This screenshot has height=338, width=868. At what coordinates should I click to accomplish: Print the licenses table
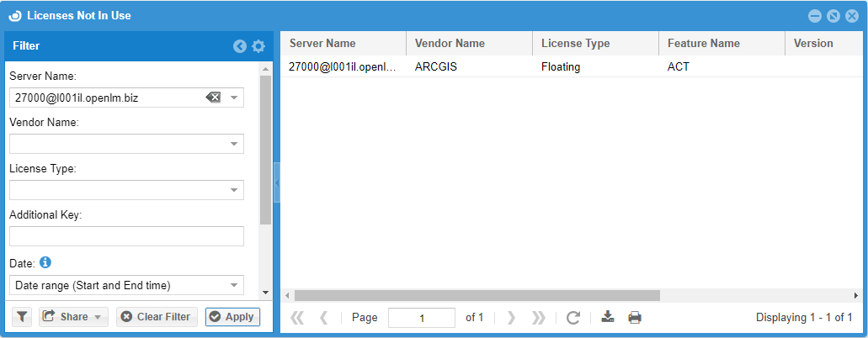pyautogui.click(x=635, y=318)
